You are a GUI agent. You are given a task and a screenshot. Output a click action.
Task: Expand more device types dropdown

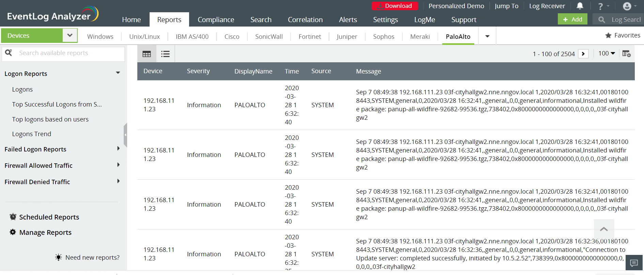pyautogui.click(x=487, y=36)
